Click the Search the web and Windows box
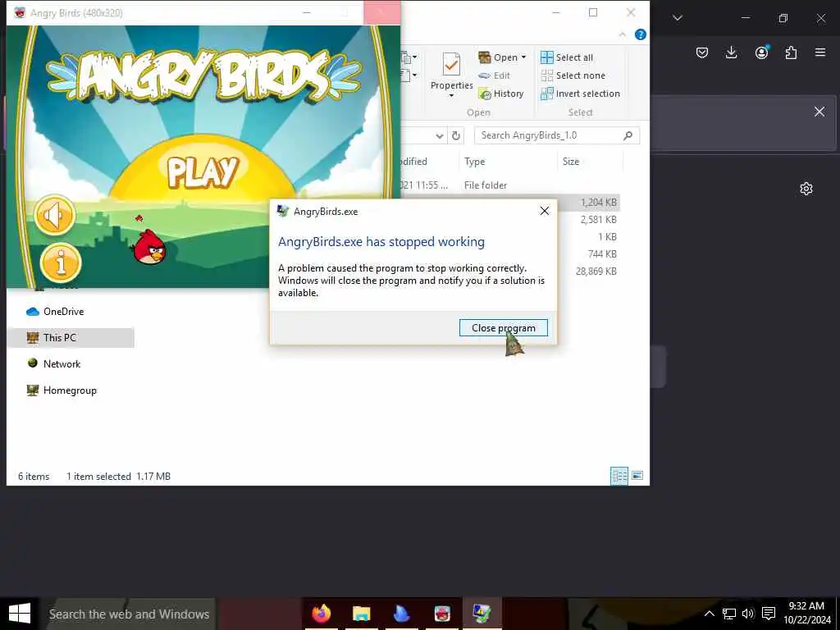Viewport: 840px width, 630px height. (129, 614)
